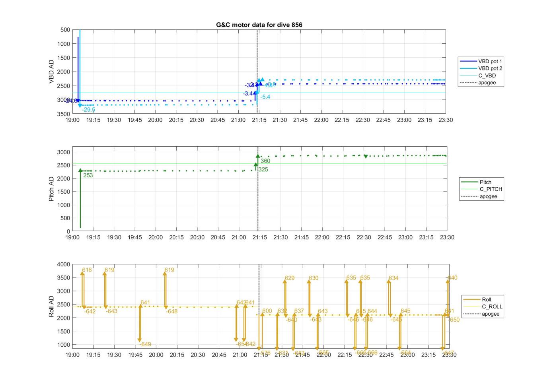This screenshot has height=392, width=557.
Task: Click the 325 annotation in Pitch plot
Action: [x=263, y=169]
